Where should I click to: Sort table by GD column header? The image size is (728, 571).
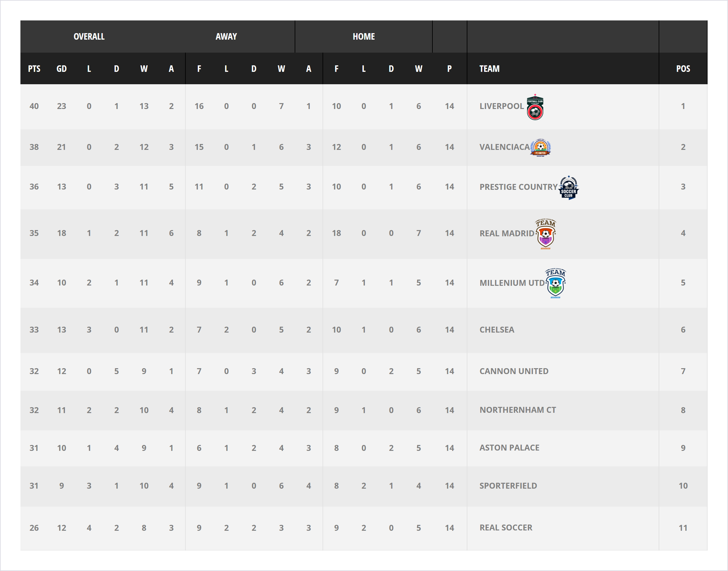tap(62, 69)
